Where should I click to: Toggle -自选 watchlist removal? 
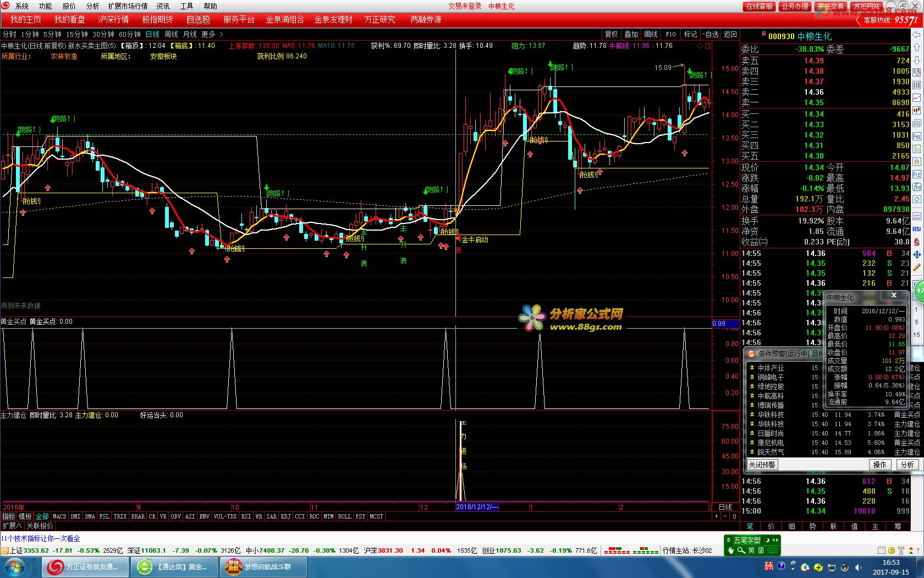click(711, 34)
